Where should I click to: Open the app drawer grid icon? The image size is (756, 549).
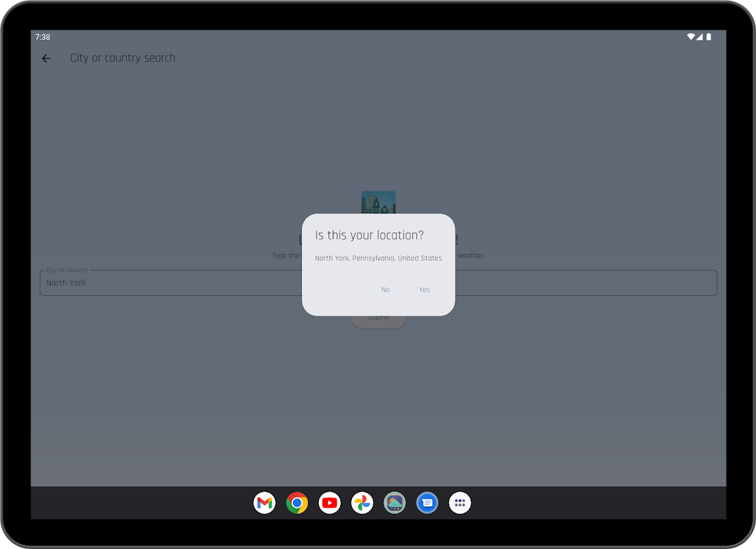pos(460,503)
